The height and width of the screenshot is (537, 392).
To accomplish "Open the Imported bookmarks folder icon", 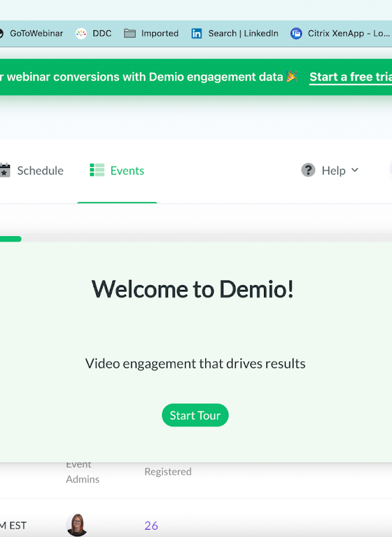I will point(129,33).
